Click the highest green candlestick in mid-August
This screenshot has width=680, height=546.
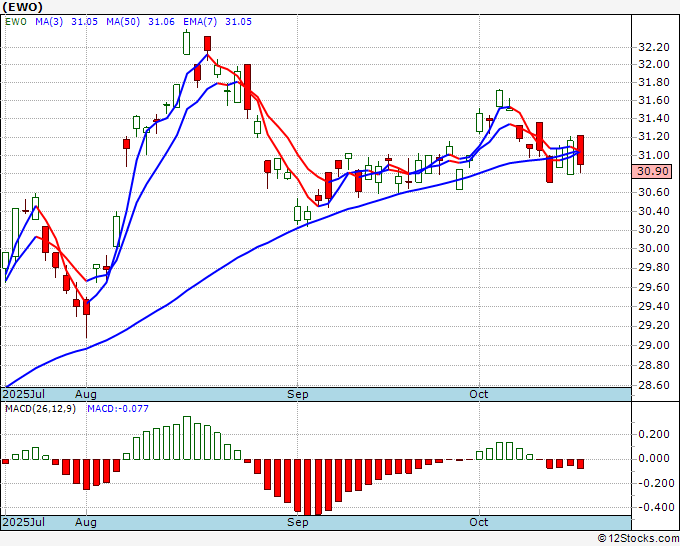pyautogui.click(x=186, y=43)
